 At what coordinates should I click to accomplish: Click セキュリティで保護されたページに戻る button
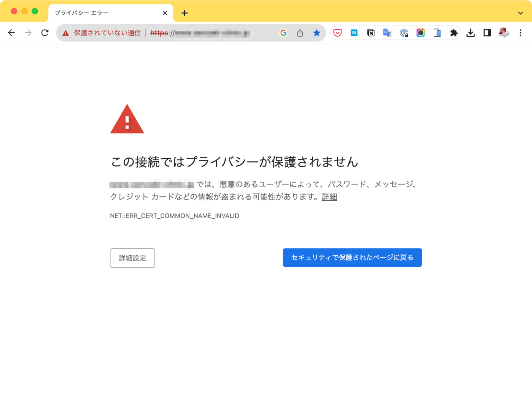click(352, 257)
